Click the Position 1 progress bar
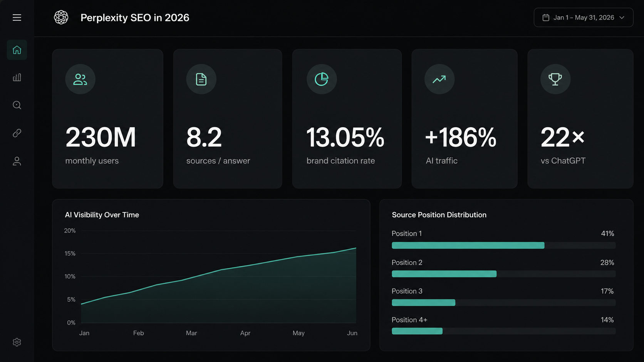Viewport: 644px width, 362px height. (503, 245)
